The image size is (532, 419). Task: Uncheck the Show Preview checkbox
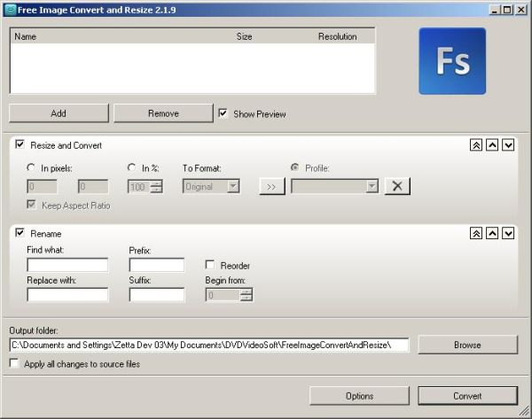(223, 113)
